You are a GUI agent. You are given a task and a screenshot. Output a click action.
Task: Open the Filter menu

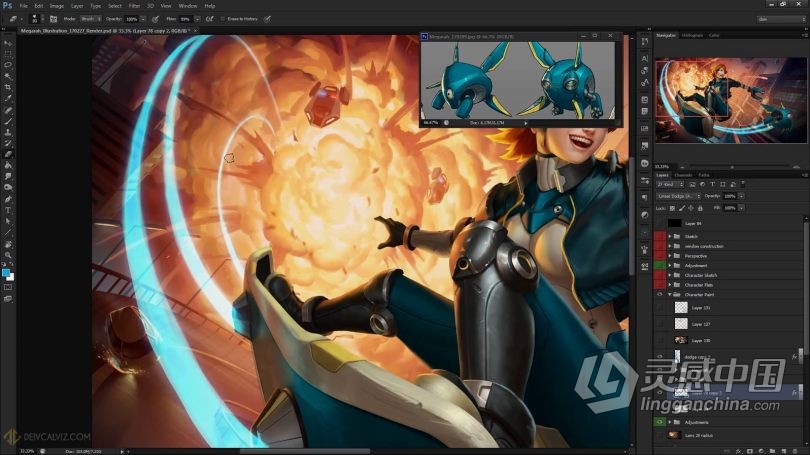(134, 6)
